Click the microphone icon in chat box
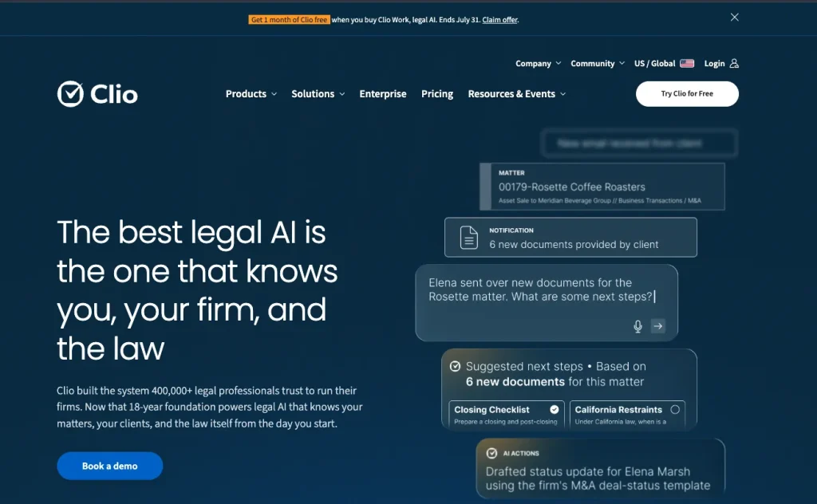 (x=637, y=326)
